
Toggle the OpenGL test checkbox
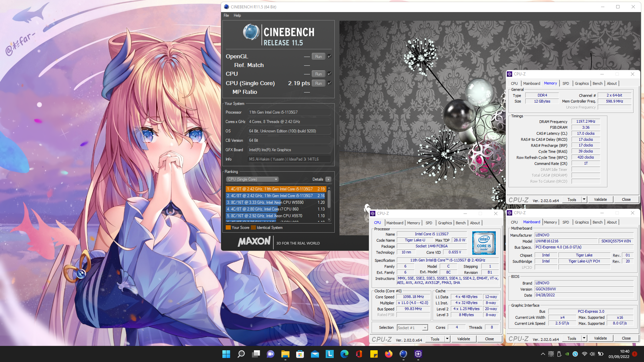[329, 56]
